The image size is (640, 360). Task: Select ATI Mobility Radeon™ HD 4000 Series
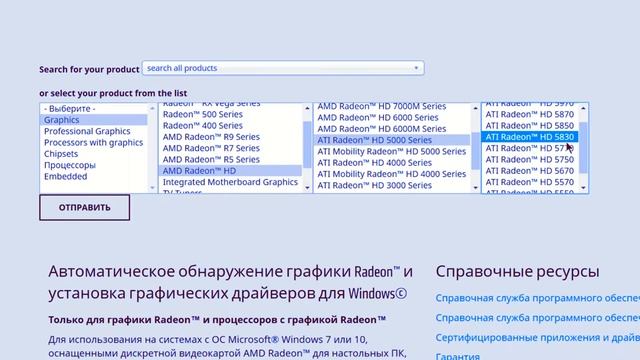[392, 174]
